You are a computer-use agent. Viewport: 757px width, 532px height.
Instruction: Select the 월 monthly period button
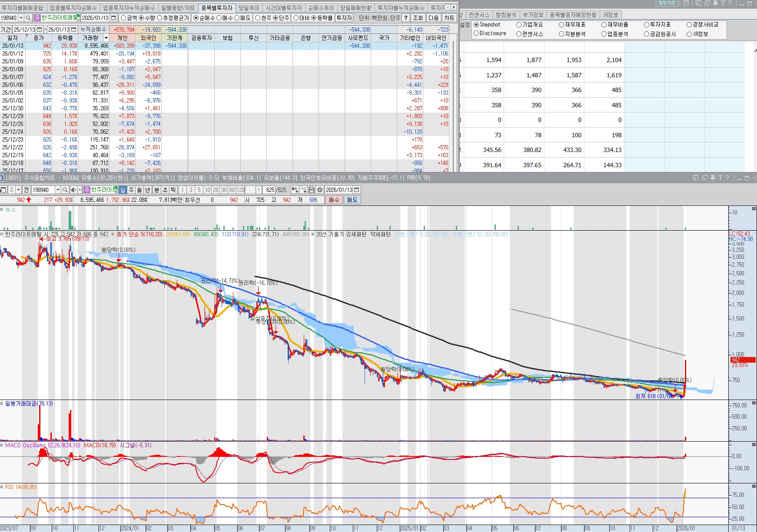(x=139, y=190)
